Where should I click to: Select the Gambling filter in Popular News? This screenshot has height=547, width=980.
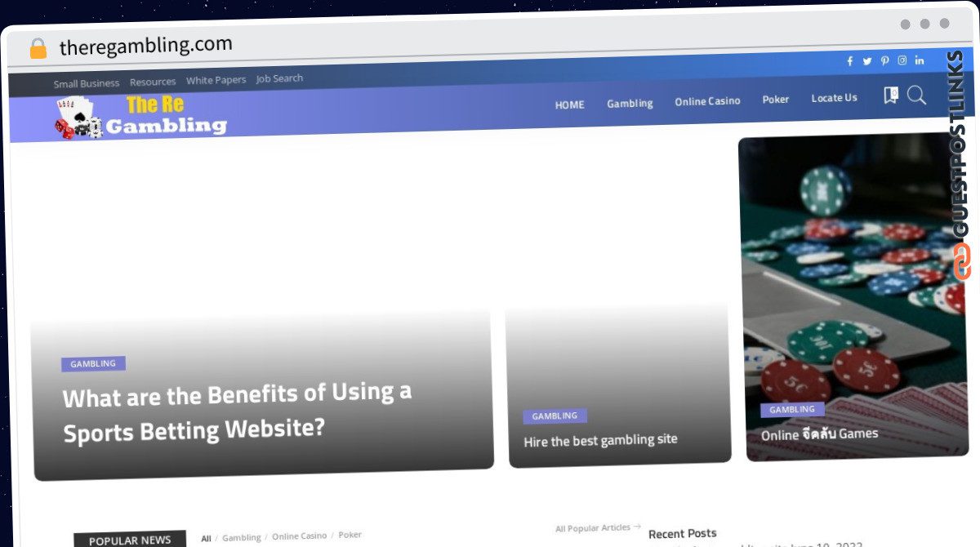click(x=242, y=537)
